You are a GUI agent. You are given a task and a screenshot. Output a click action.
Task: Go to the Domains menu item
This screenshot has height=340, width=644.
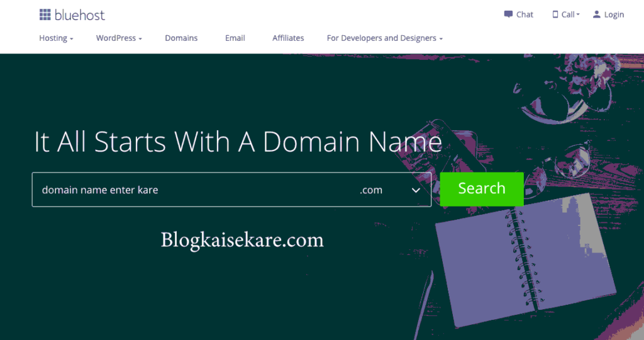[181, 38]
